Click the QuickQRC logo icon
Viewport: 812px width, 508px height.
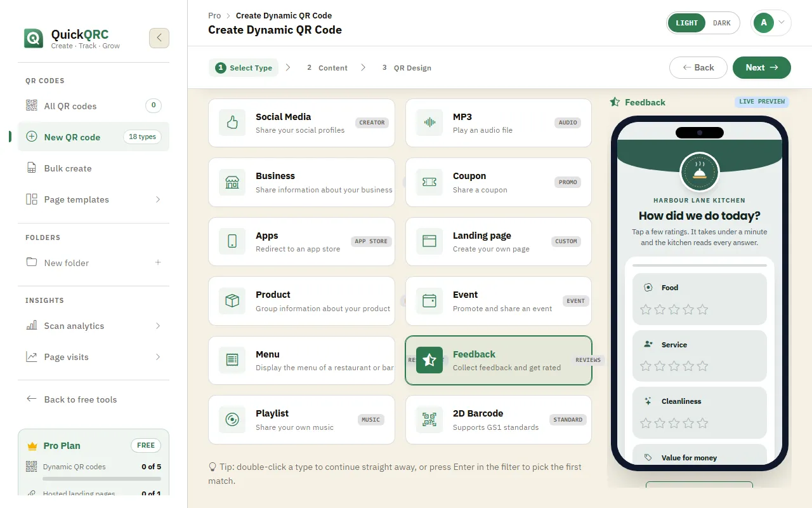tap(34, 38)
